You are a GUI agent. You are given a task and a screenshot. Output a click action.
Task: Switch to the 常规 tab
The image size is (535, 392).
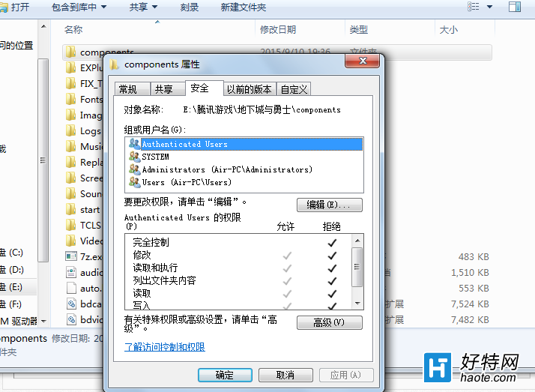click(x=132, y=89)
